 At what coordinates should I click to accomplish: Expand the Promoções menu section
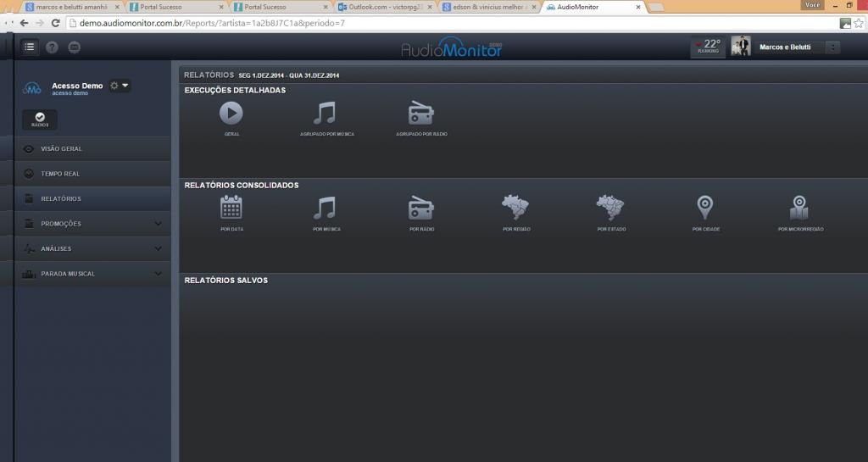(x=158, y=224)
